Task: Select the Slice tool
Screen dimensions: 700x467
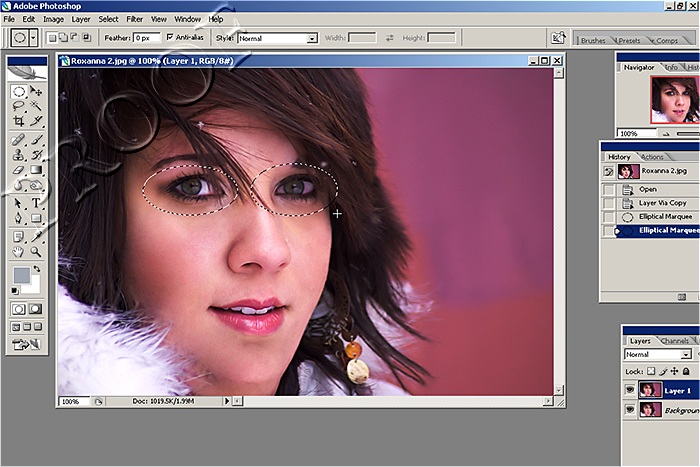Action: coord(36,121)
